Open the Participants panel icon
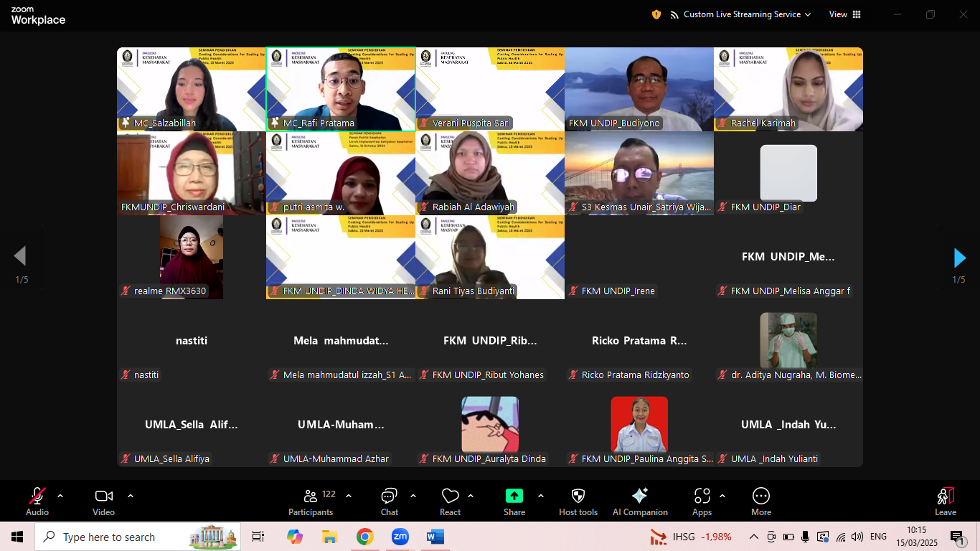Viewport: 980px width, 551px height. (x=311, y=496)
